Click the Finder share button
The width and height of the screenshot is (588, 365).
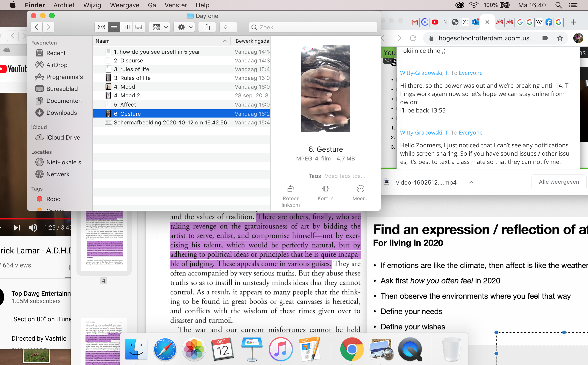[x=207, y=27]
